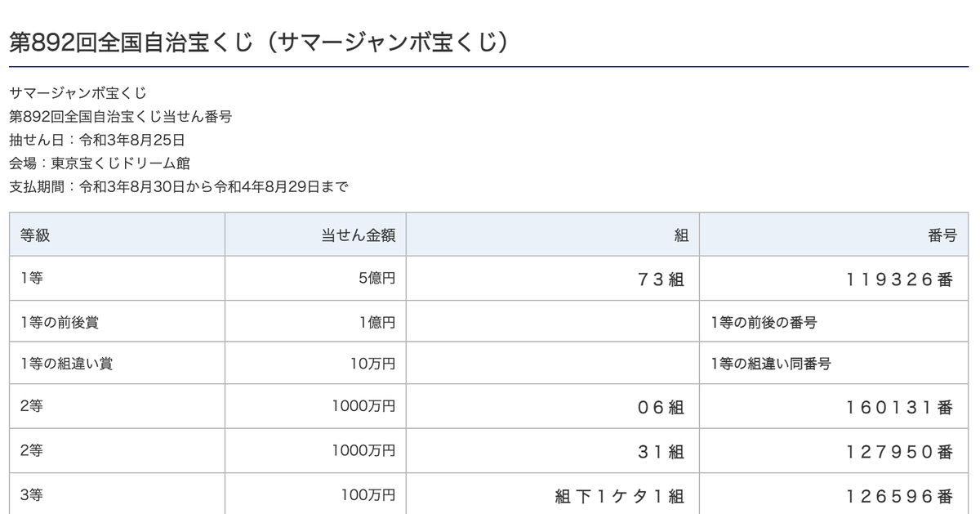Click the 会場：東京宝くじドリーム館 text
980x514 pixels.
pos(100,163)
